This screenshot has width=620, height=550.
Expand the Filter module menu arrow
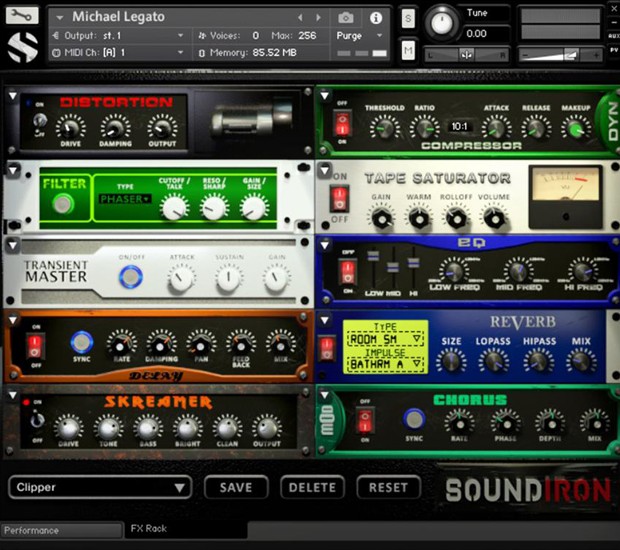(13, 170)
